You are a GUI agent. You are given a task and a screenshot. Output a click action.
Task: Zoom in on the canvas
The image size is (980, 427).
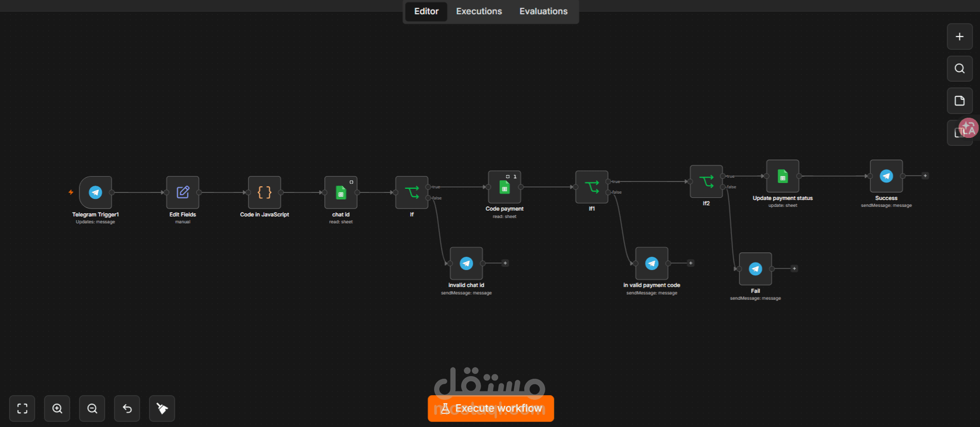click(x=57, y=408)
